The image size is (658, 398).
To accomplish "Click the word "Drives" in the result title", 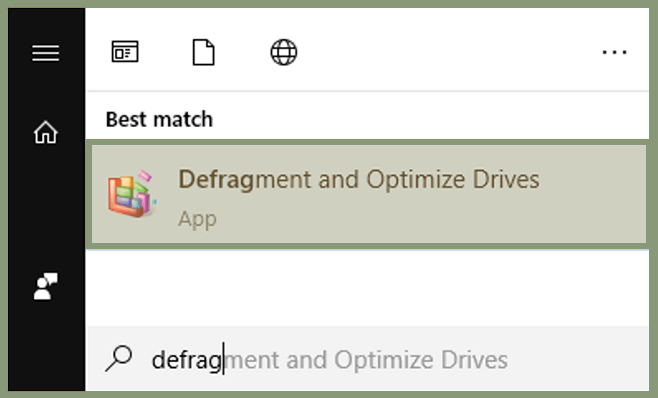I will (506, 180).
